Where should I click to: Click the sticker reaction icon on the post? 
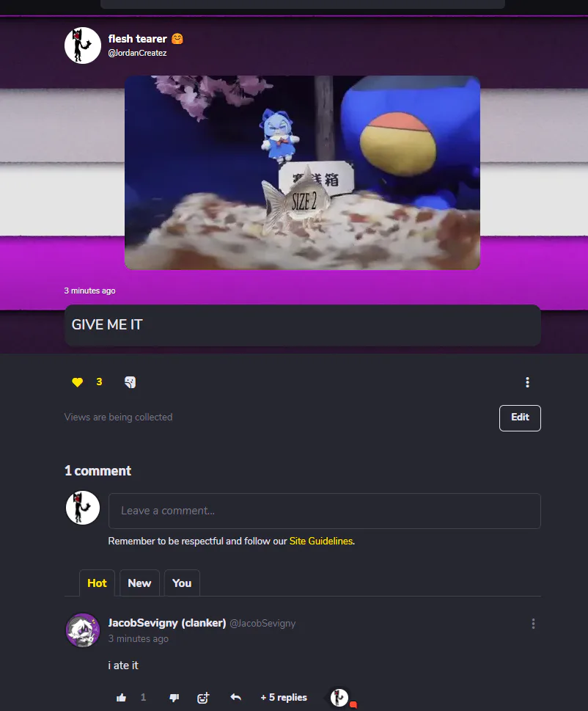click(130, 382)
